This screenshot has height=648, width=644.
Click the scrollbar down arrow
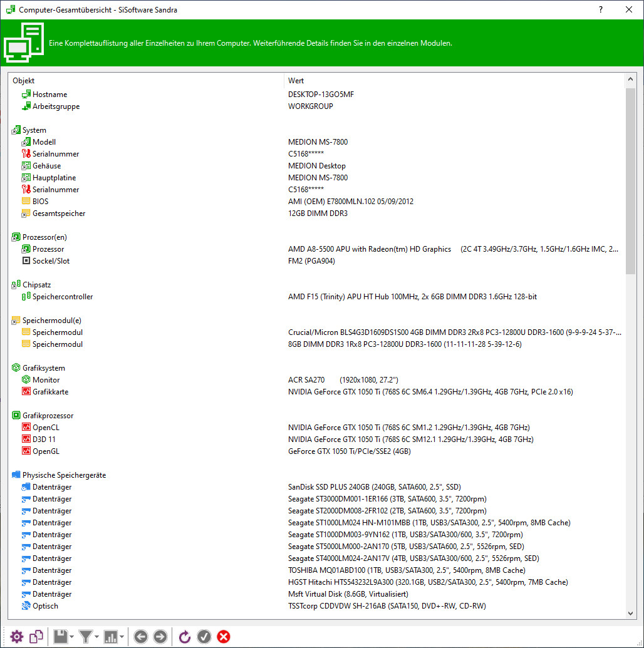630,614
